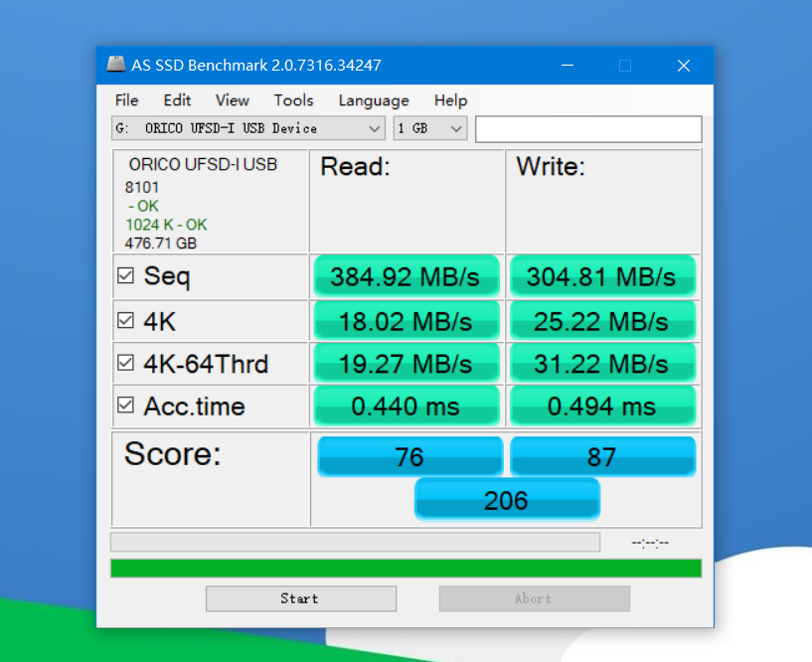Click the Seq read result 384.92 MB/s
The image size is (812, 662).
(406, 276)
